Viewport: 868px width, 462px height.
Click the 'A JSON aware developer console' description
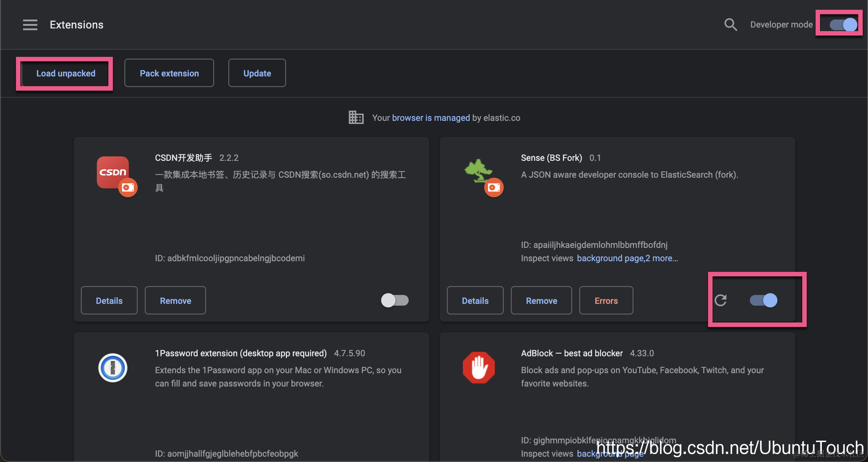(x=629, y=175)
